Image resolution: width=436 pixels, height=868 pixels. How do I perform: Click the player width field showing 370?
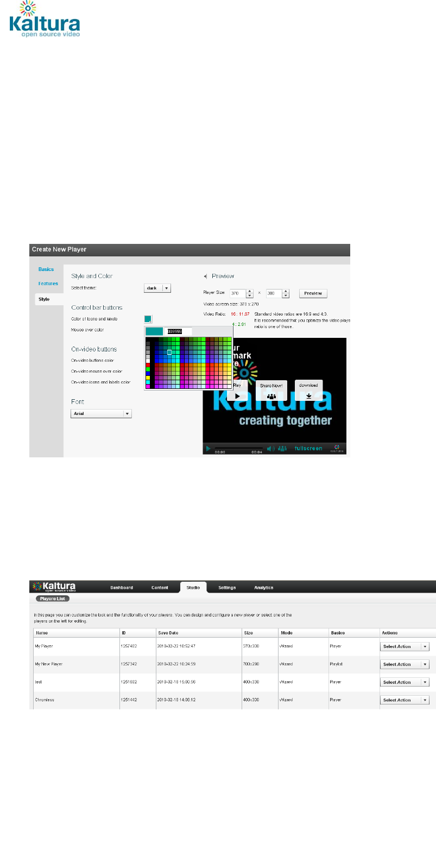click(238, 293)
